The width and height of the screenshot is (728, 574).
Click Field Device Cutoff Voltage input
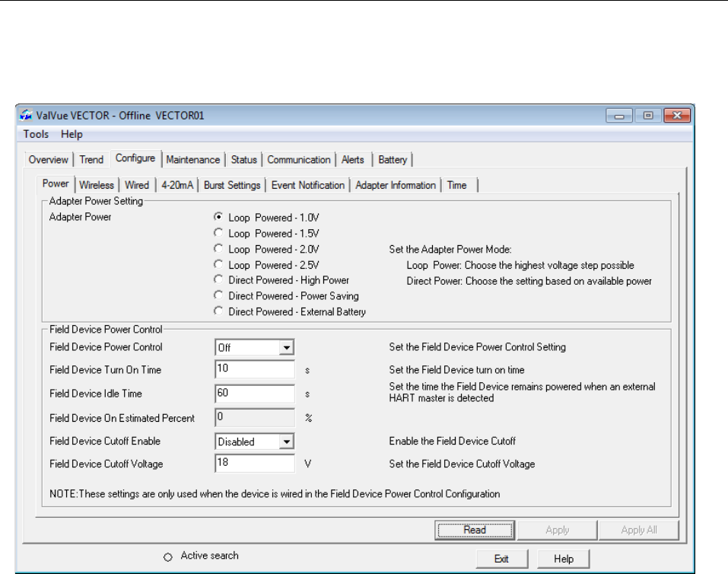tap(254, 464)
